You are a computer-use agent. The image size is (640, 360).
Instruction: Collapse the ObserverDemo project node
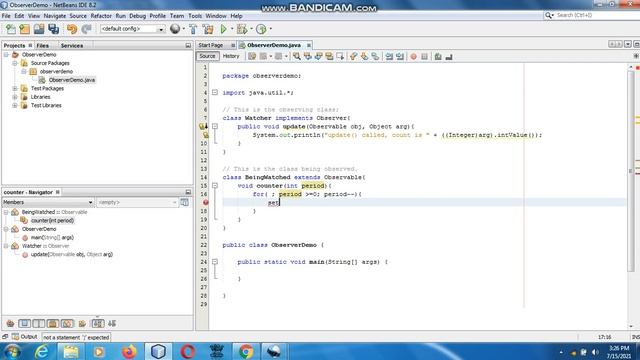point(6,54)
